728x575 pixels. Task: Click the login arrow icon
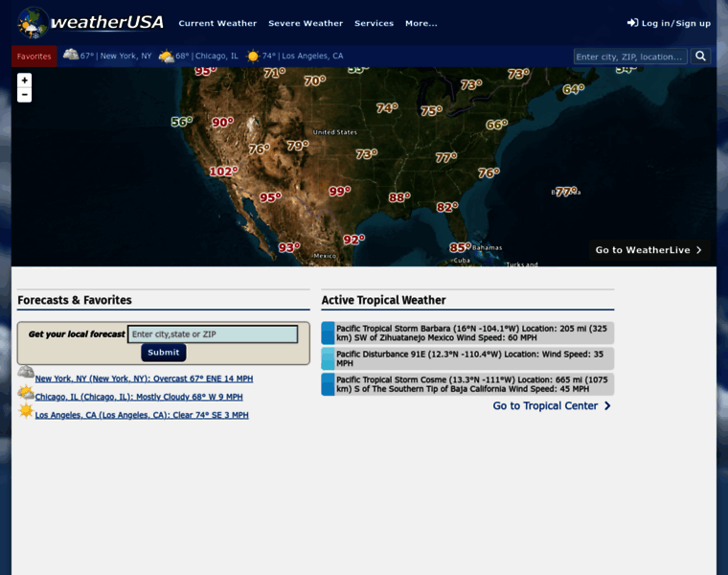(x=632, y=23)
